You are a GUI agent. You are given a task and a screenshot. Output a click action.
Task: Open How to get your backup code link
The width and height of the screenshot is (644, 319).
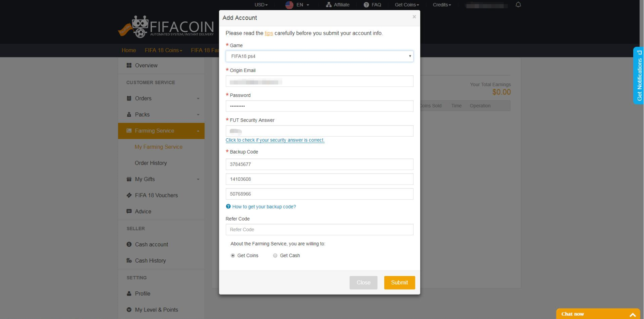pos(264,206)
